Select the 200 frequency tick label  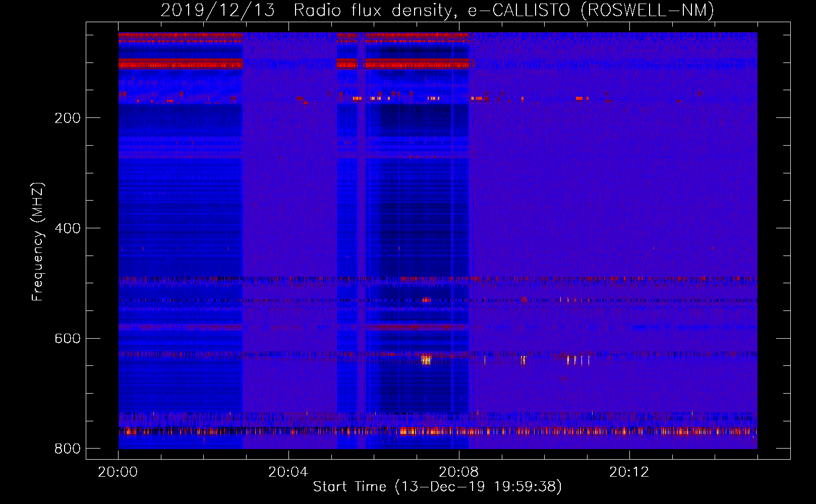[68, 118]
